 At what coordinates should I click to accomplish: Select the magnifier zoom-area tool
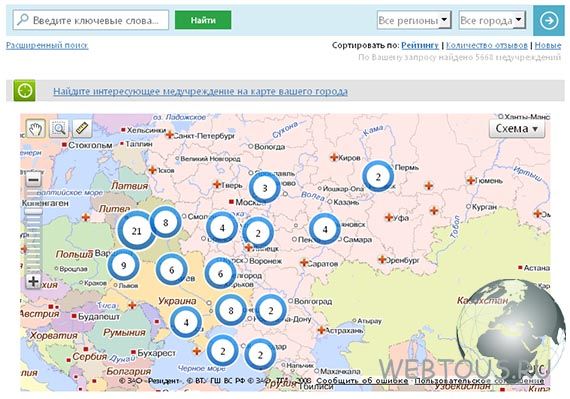coord(59,128)
